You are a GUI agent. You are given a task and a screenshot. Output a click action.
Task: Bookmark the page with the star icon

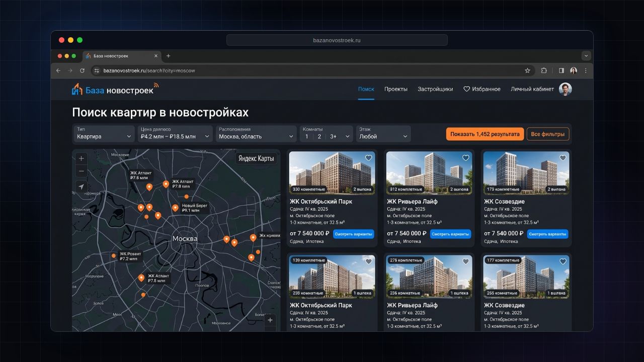pyautogui.click(x=527, y=71)
